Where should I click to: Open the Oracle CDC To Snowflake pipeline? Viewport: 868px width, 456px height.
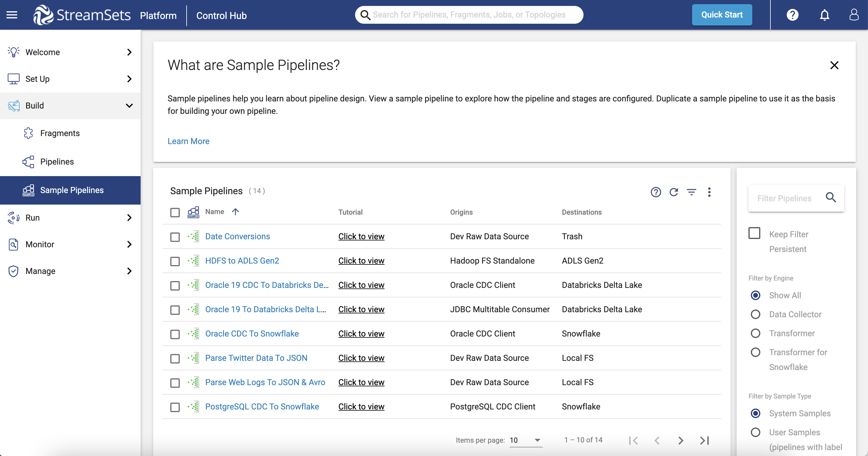click(x=252, y=334)
